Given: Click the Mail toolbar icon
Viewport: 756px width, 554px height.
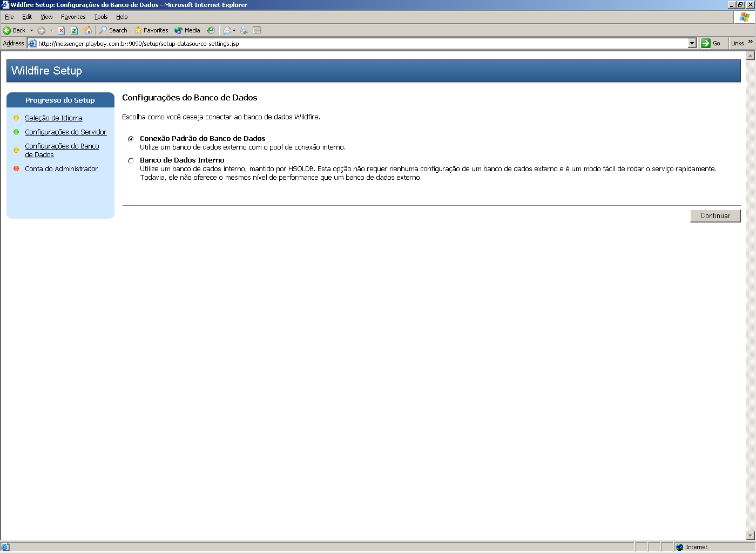Looking at the screenshot, I should point(227,30).
